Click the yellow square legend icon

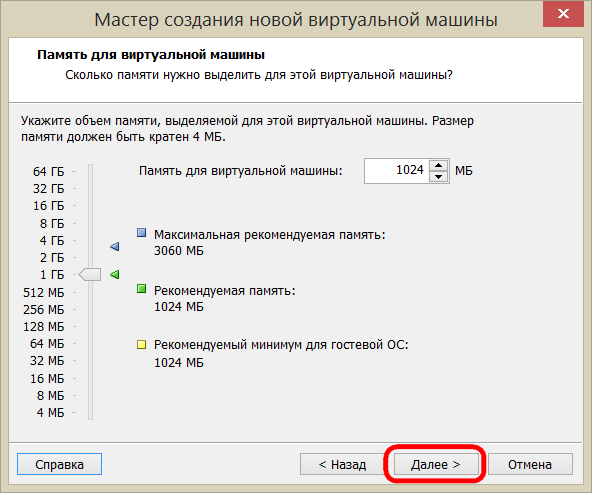tap(142, 344)
